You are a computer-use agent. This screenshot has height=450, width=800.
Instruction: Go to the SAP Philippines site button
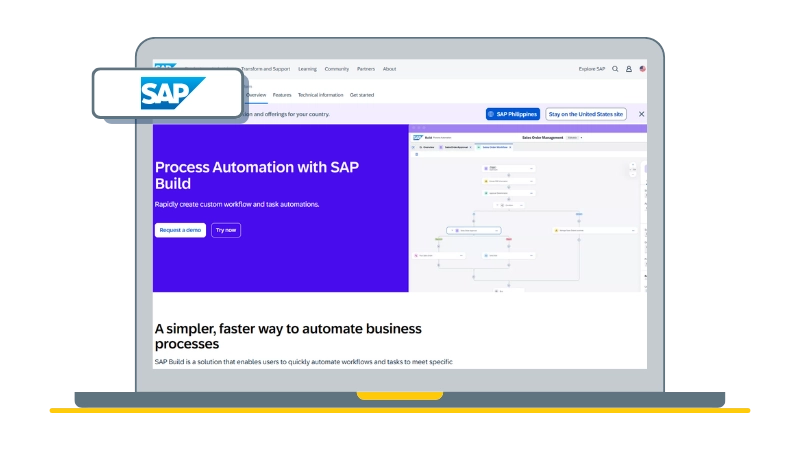point(513,114)
